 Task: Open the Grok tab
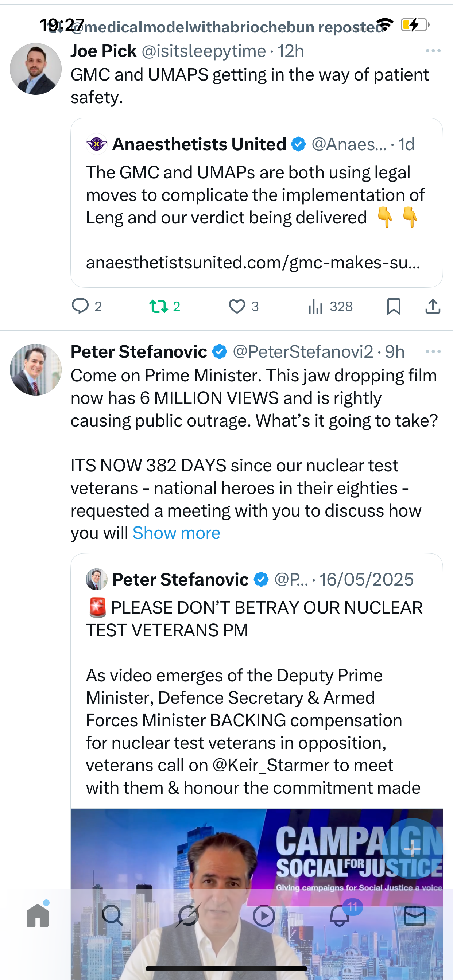click(189, 916)
